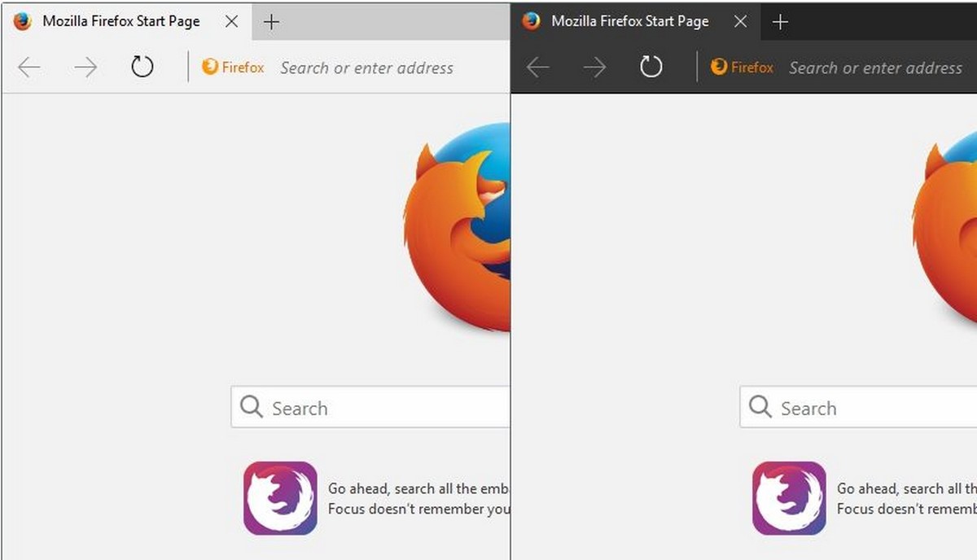Focus the address bar in dark-theme window
Image resolution: width=977 pixels, height=560 pixels.
(875, 68)
